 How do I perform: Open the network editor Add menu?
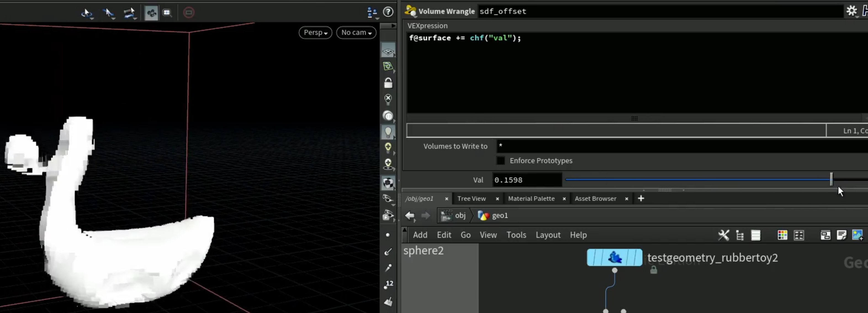pos(420,235)
